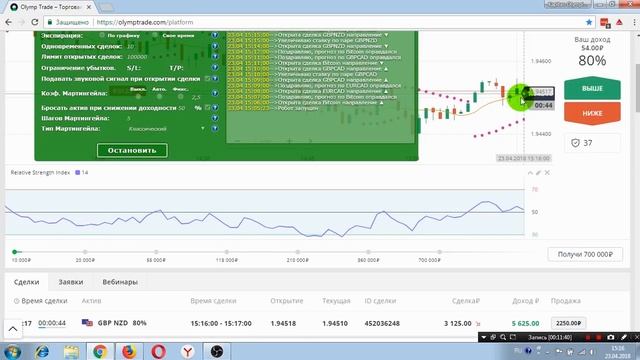Viewport: 640px width, 360px height.
Task: Open help for Одновременных сделок setting
Action: [215, 46]
